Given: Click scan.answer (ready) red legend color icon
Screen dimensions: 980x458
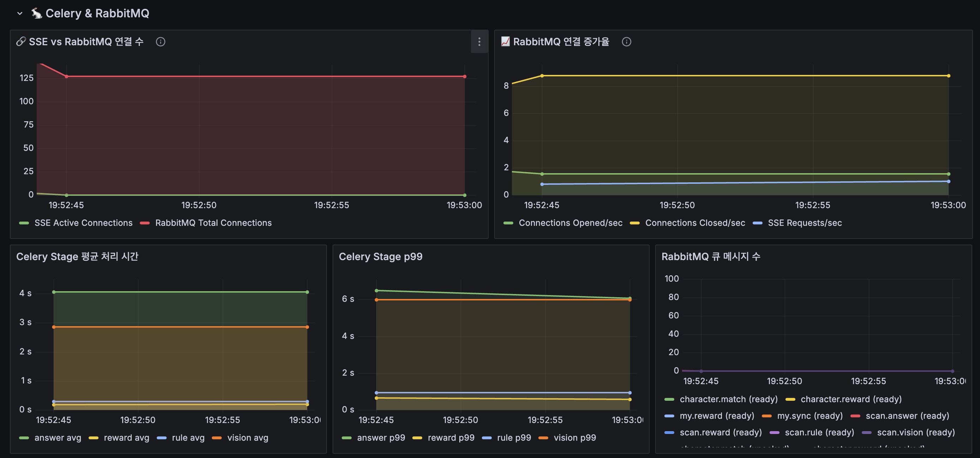Looking at the screenshot, I should tap(855, 416).
